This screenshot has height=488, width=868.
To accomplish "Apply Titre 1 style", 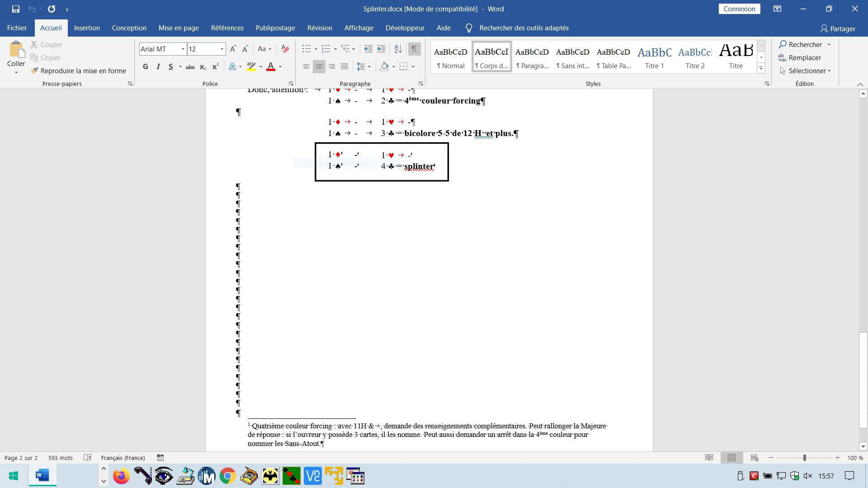I will [654, 57].
